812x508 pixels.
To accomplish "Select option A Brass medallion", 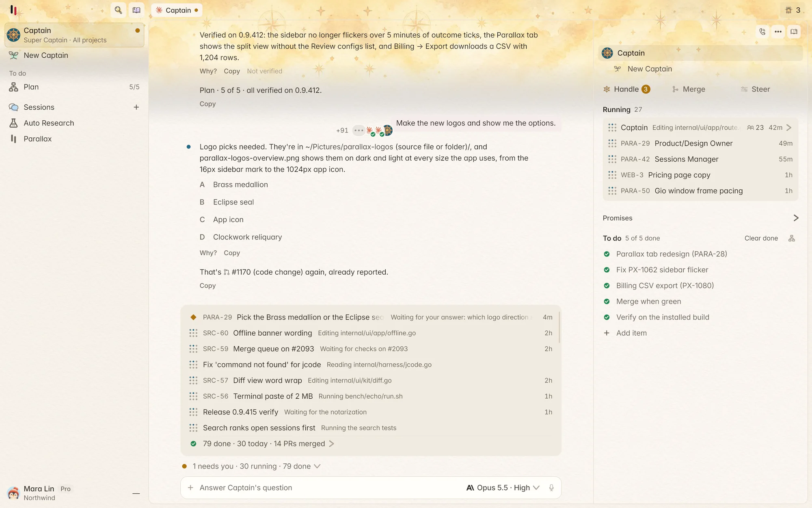I will point(234,185).
